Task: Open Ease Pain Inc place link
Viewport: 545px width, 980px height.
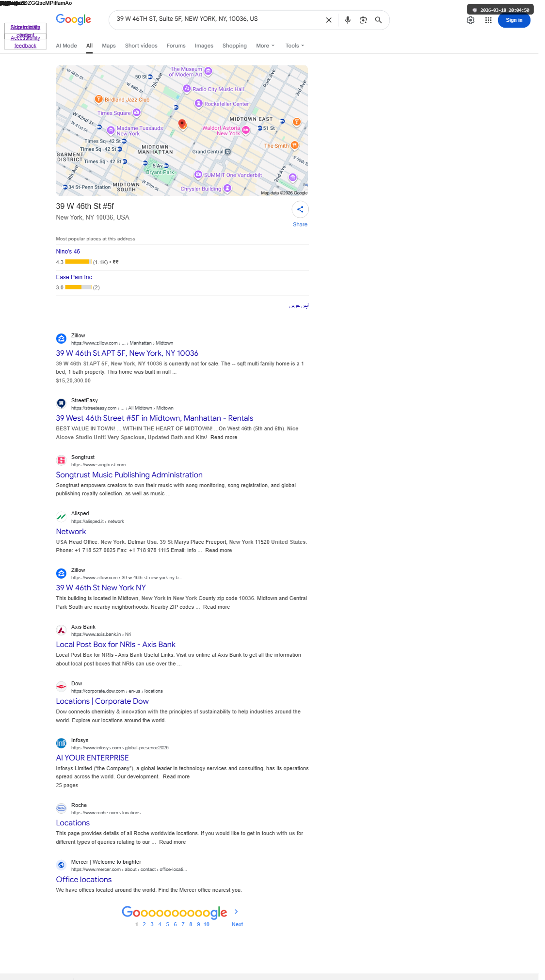Action: pos(74,277)
